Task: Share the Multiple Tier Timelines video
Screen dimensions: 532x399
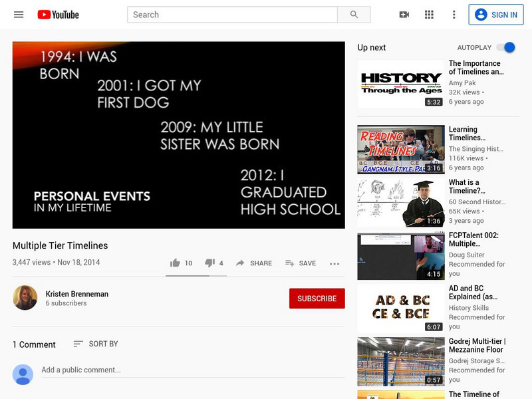Action: coord(253,263)
